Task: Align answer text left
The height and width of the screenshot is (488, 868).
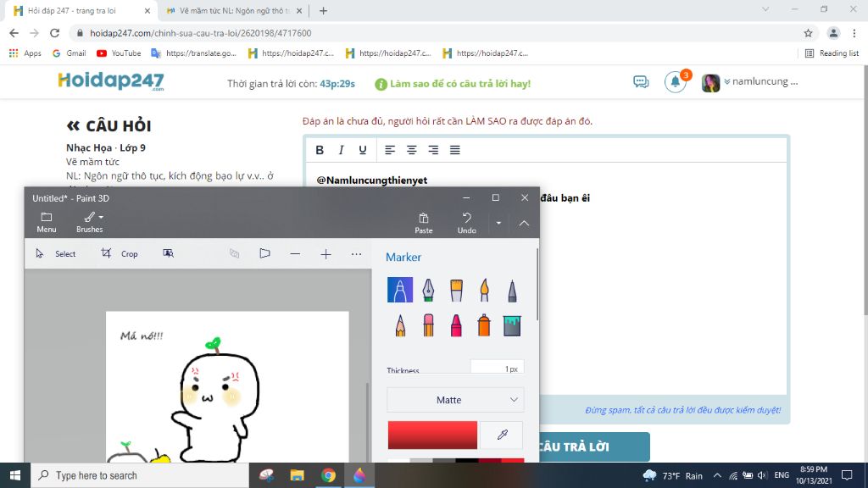Action: tap(390, 150)
